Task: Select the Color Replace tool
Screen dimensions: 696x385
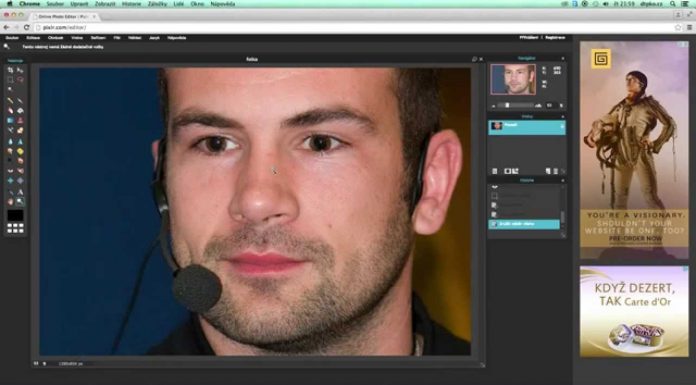Action: pos(10,130)
